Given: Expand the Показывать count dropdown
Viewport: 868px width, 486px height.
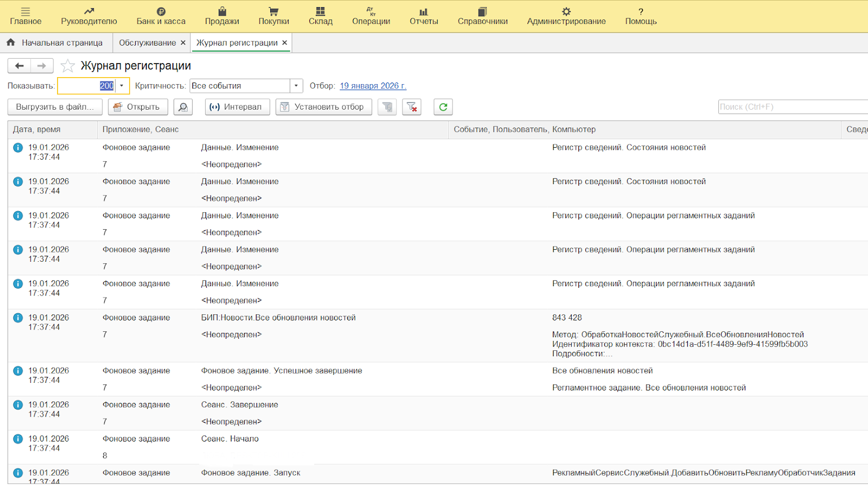Looking at the screenshot, I should click(122, 86).
